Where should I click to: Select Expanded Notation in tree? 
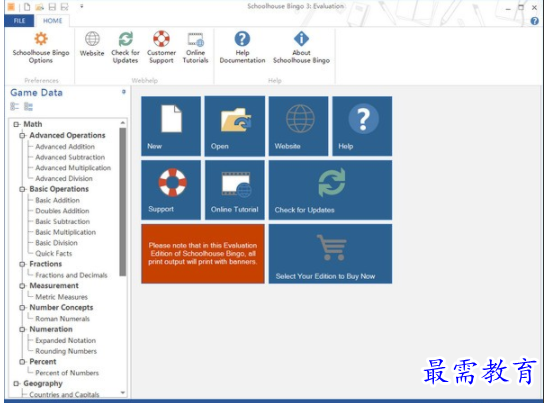[65, 341]
